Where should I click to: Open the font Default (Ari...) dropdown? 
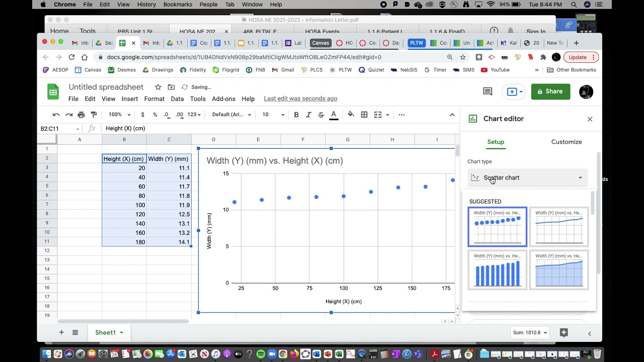tap(231, 115)
